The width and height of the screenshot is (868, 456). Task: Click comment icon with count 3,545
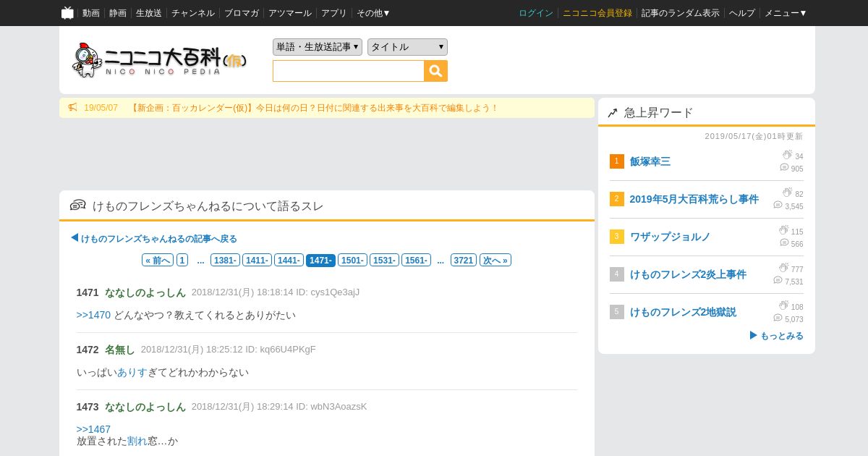(778, 205)
